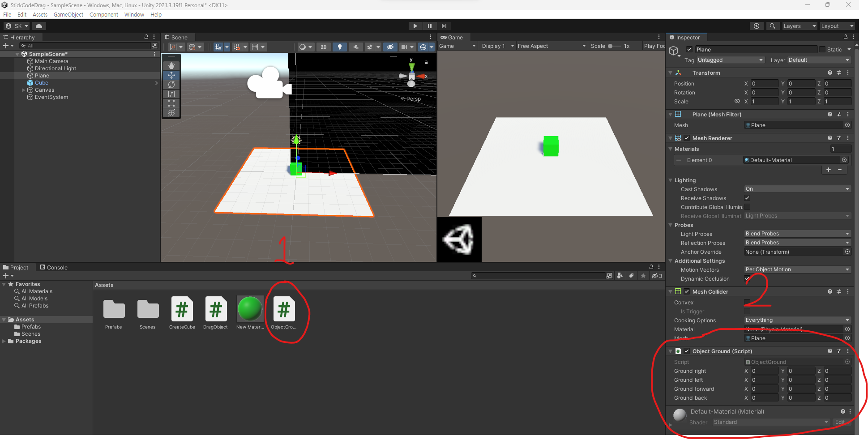Select the Transform tool
The height and width of the screenshot is (440, 868).
pos(171,113)
